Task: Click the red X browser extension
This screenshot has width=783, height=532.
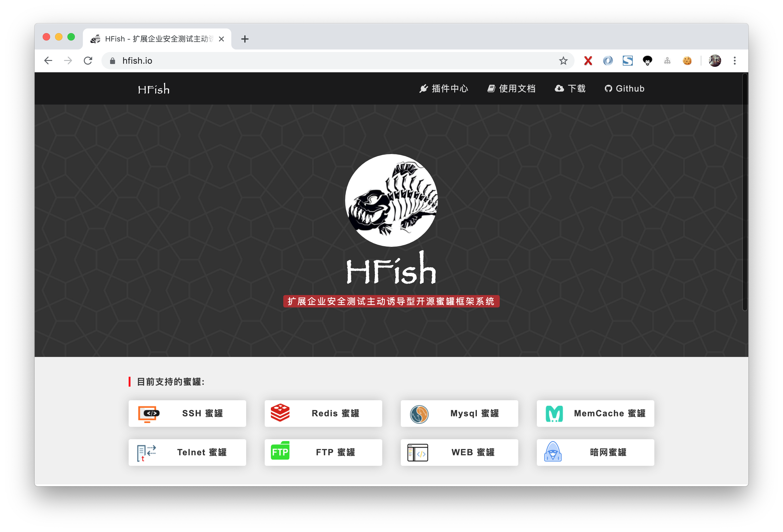Action: [588, 61]
